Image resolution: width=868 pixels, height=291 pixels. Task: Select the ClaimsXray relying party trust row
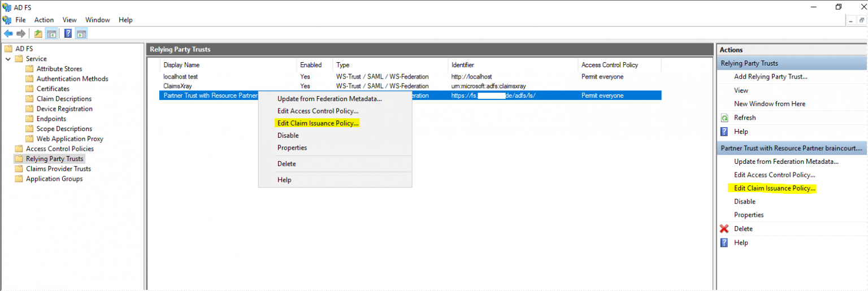pos(177,86)
